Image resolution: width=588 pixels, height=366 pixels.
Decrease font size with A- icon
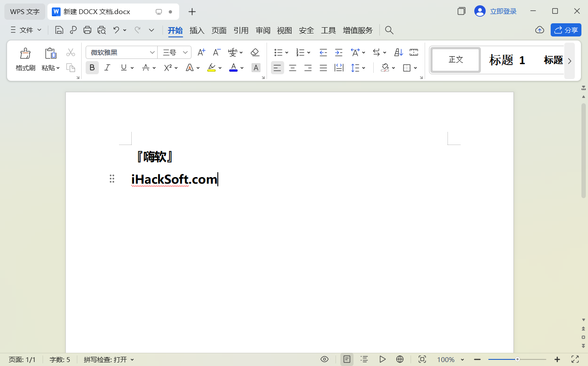tap(216, 52)
